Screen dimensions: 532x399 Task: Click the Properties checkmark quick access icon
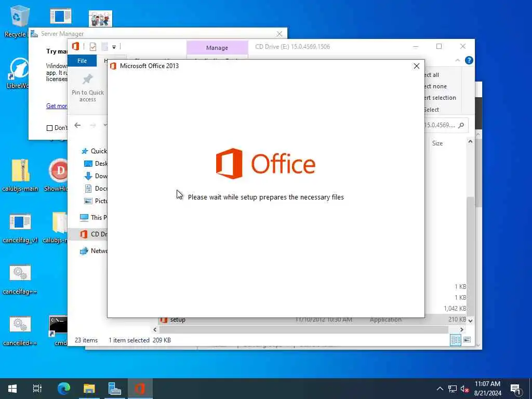coord(93,47)
